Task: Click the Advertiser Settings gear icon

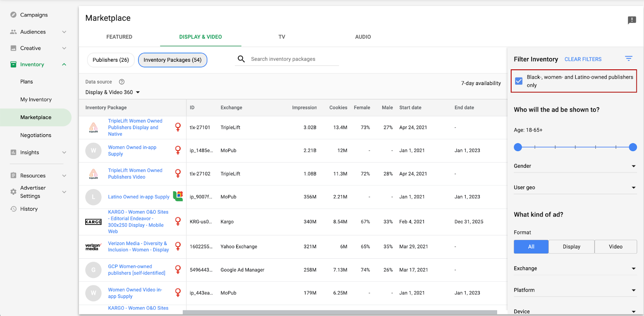Action: tap(13, 192)
